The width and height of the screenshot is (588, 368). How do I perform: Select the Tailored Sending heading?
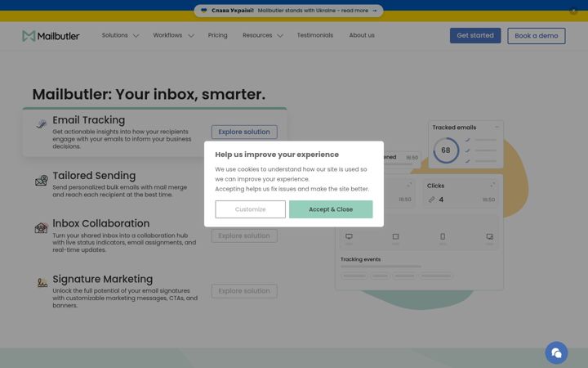[x=94, y=175]
